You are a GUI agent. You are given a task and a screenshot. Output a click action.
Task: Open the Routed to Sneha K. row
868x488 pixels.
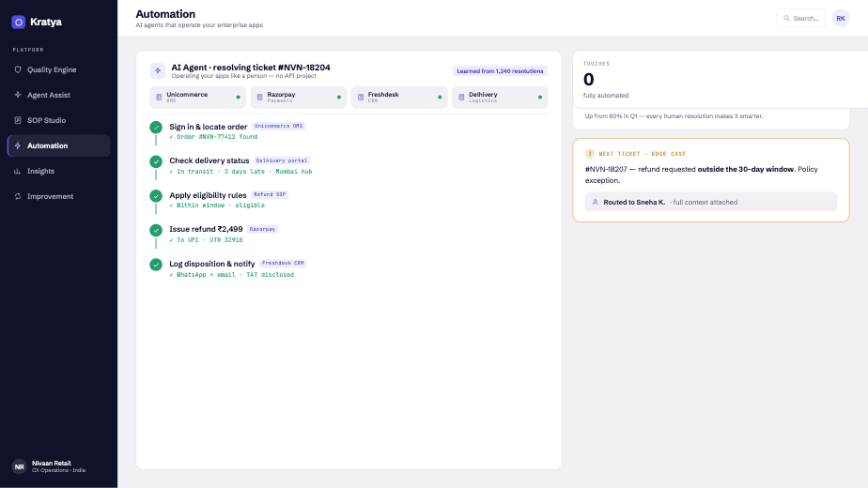pyautogui.click(x=711, y=202)
